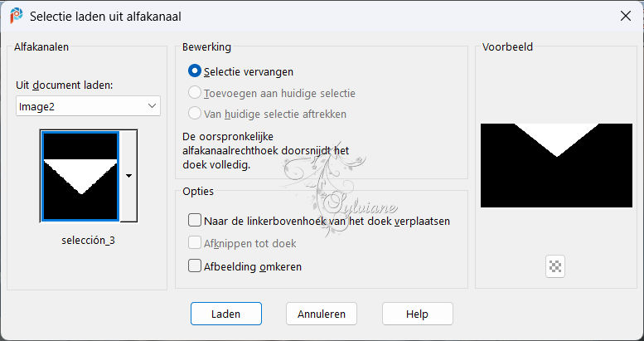Expand the alpha channel list arrow
Image resolution: width=644 pixels, height=341 pixels.
point(129,176)
